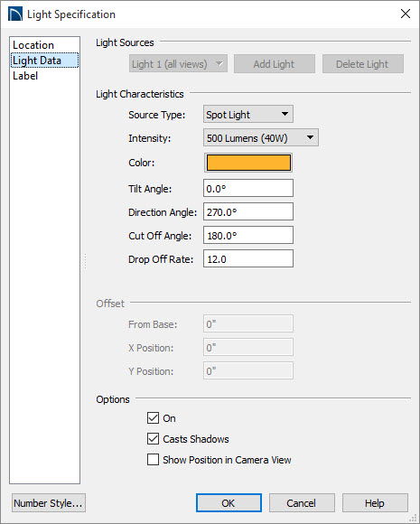
Task: Close the Light Specification dialog
Action: point(406,14)
